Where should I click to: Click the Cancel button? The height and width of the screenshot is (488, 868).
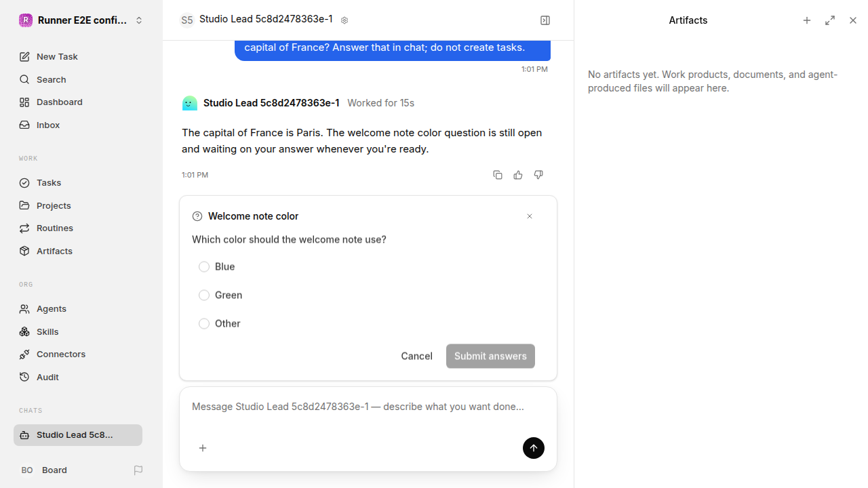416,357
